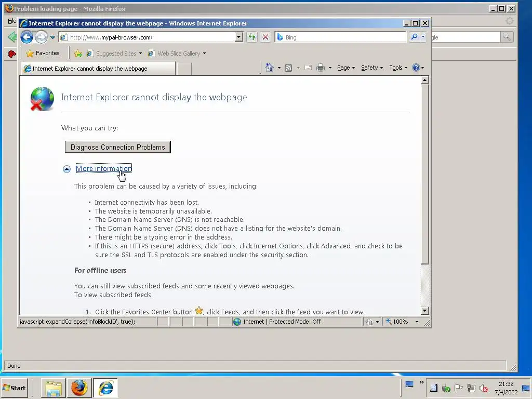Click the Print icon
532x399 pixels.
[320, 68]
